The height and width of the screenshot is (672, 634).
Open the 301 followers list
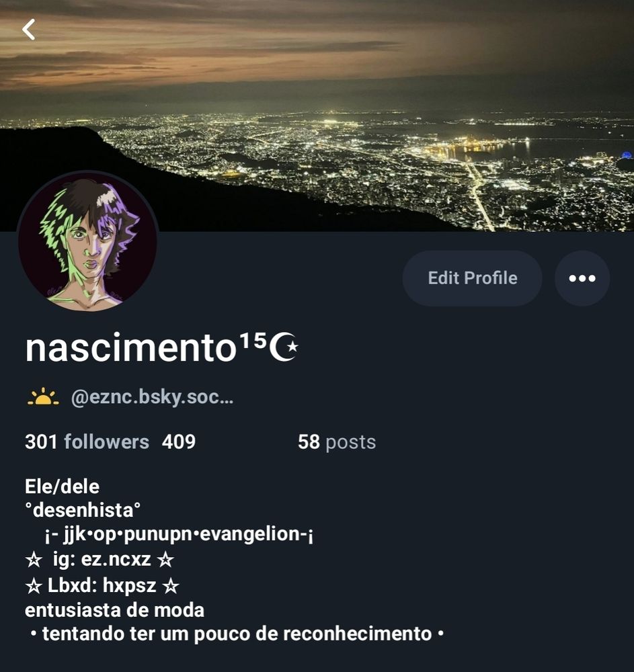click(87, 442)
